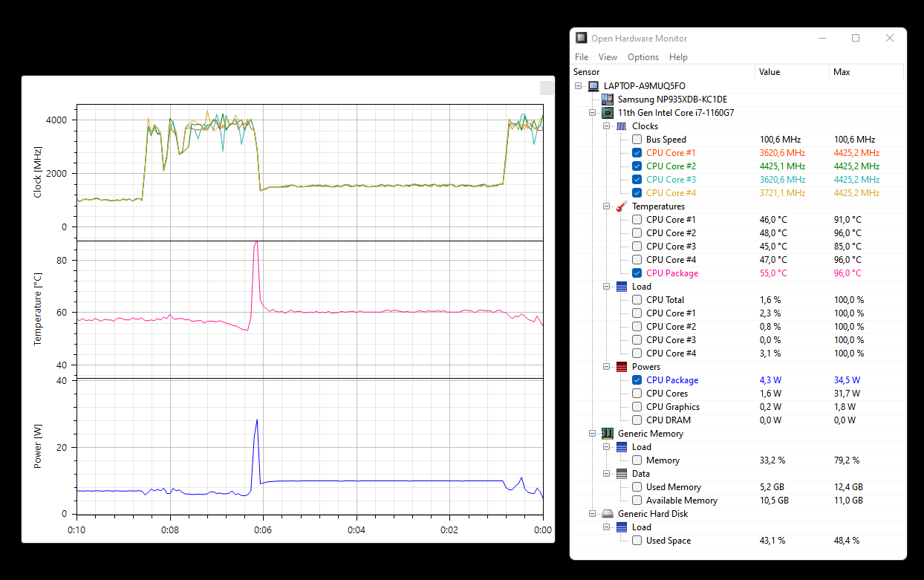
Task: Click the plot window's top-right corner button
Action: tap(547, 88)
